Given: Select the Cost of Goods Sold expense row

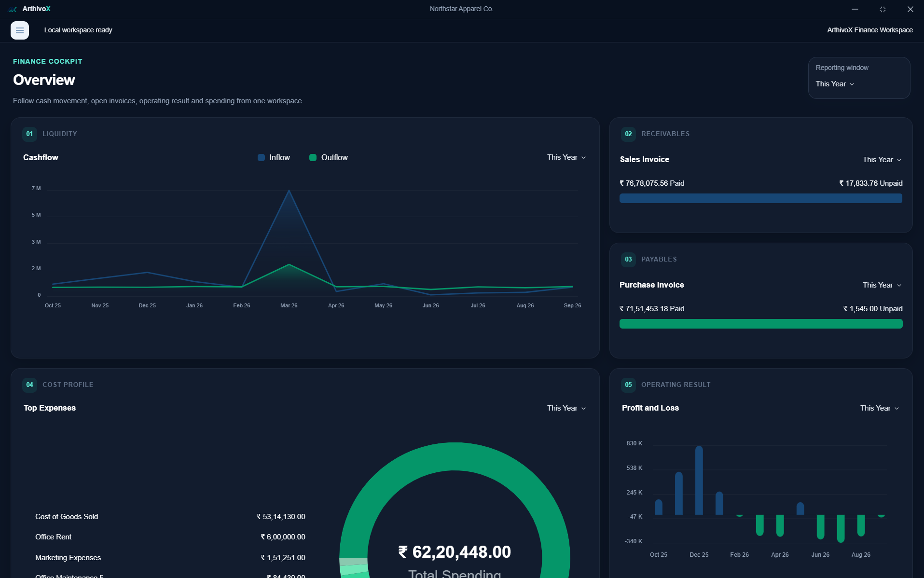Looking at the screenshot, I should (x=170, y=517).
